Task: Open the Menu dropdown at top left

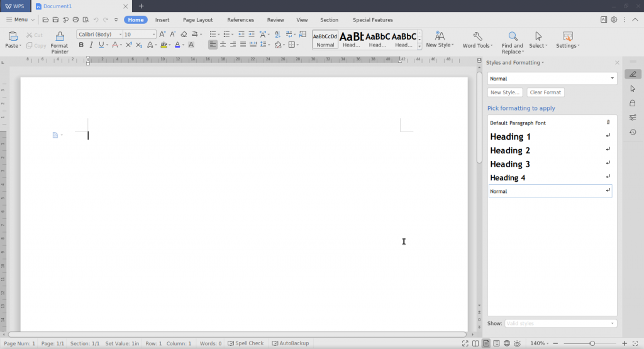Action: [21, 19]
